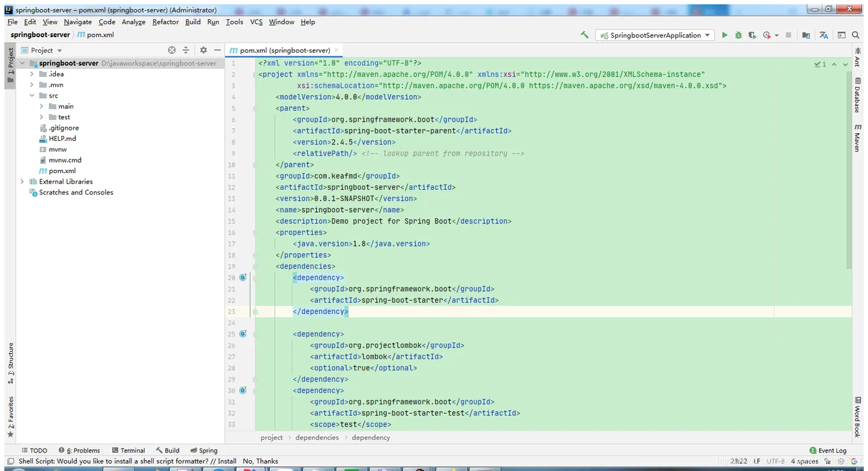Open the Refactor menu
Viewport: 868px width, 471px height.
(166, 22)
